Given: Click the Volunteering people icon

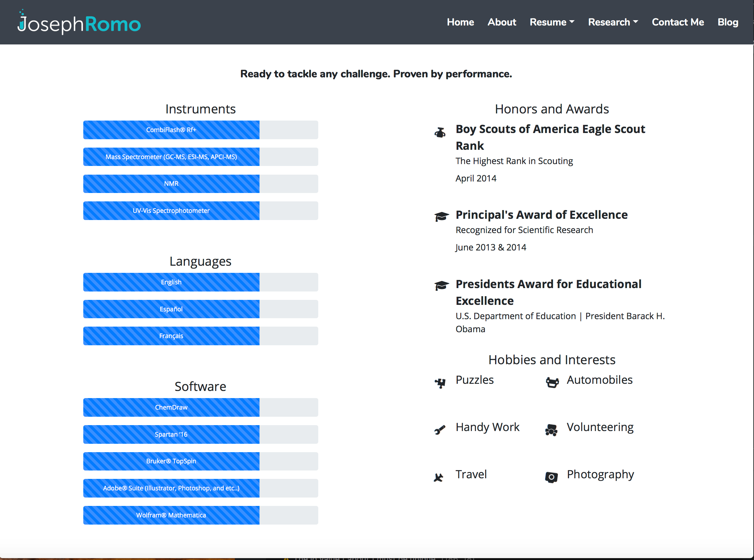Looking at the screenshot, I should tap(551, 430).
